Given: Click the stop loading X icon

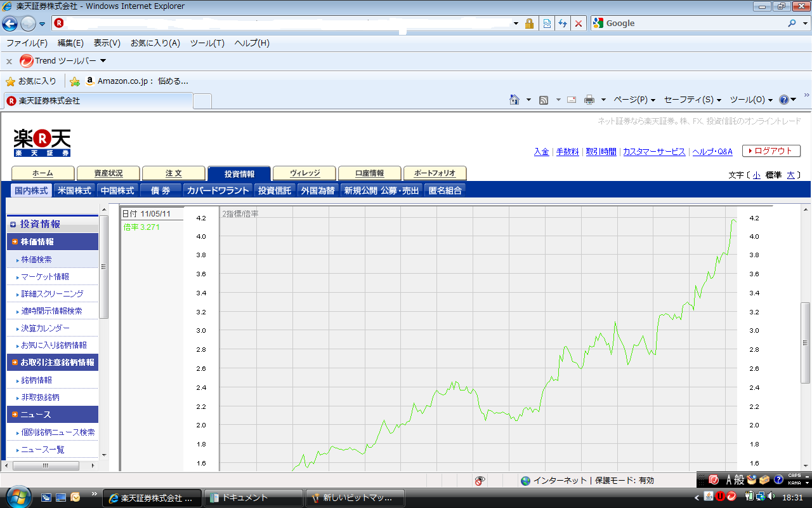Looking at the screenshot, I should [578, 23].
